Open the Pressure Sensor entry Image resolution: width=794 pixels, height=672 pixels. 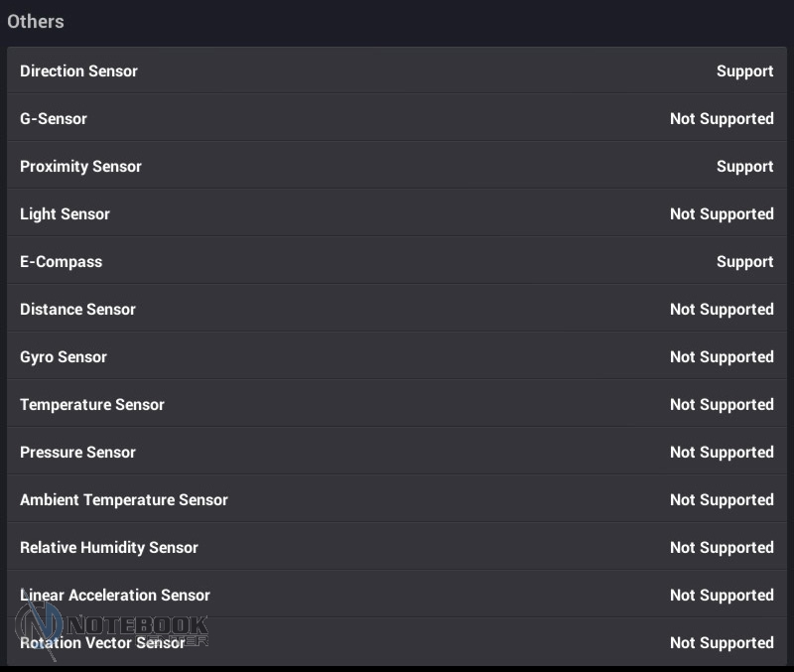(397, 451)
